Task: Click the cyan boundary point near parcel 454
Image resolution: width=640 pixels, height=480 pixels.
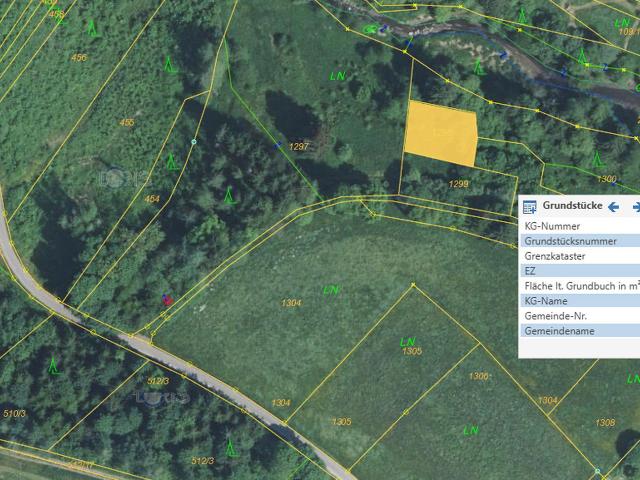Action: (x=194, y=142)
